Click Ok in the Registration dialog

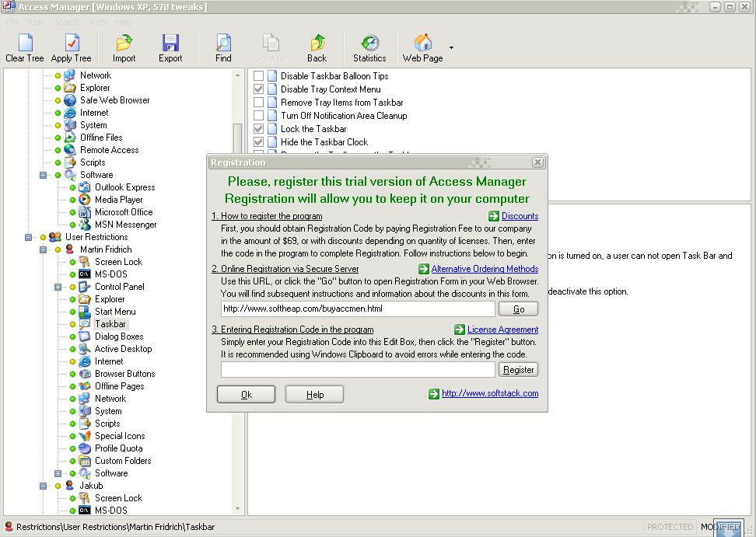click(246, 395)
